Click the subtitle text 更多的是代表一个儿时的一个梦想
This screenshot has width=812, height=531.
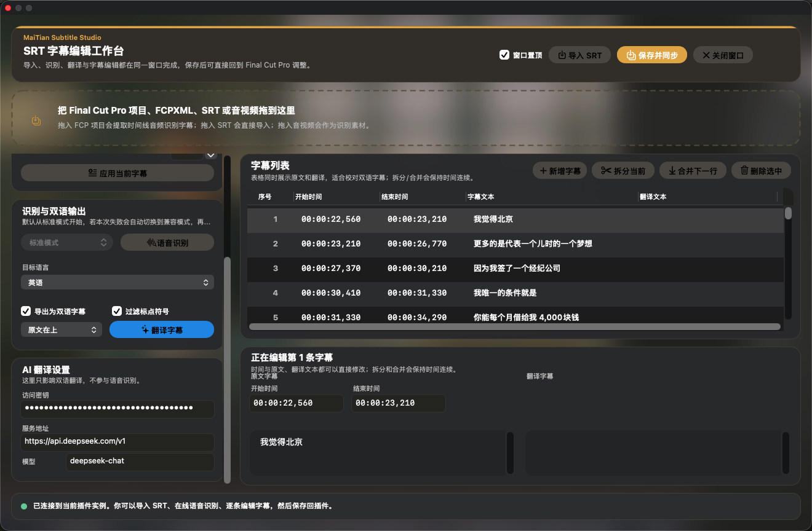(533, 244)
